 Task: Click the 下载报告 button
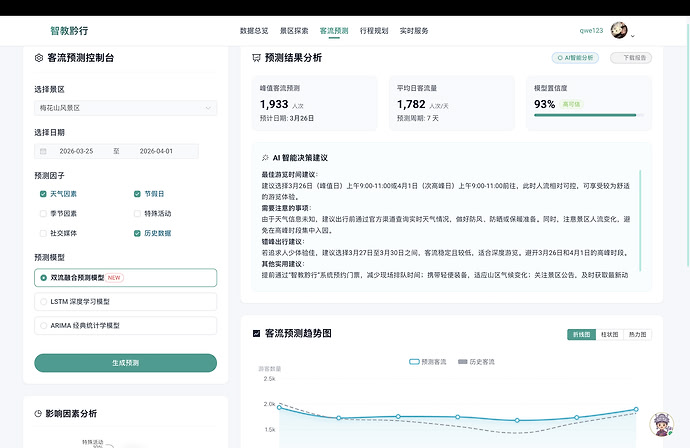[631, 58]
